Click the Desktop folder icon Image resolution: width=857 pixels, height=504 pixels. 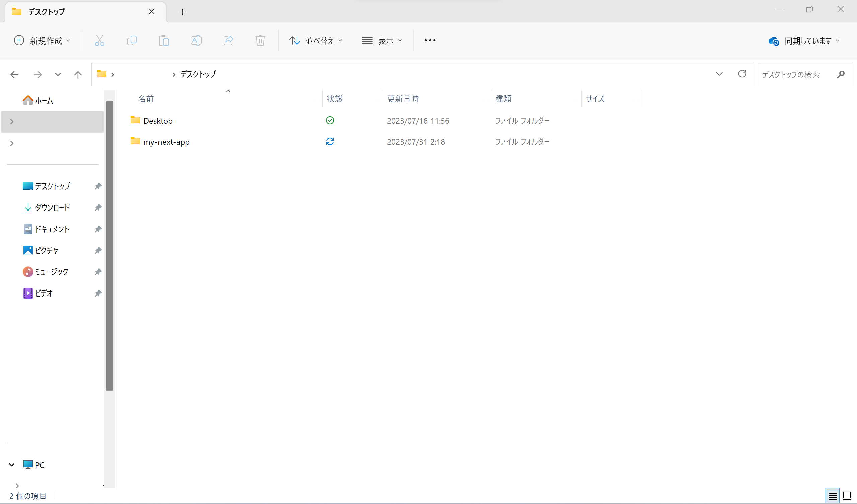pyautogui.click(x=135, y=120)
